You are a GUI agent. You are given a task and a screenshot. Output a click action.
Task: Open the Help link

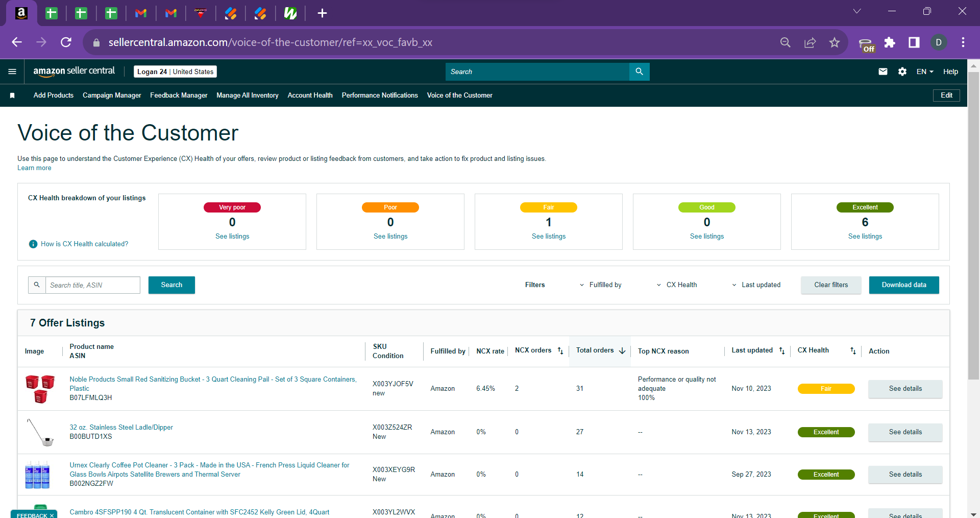pos(950,72)
